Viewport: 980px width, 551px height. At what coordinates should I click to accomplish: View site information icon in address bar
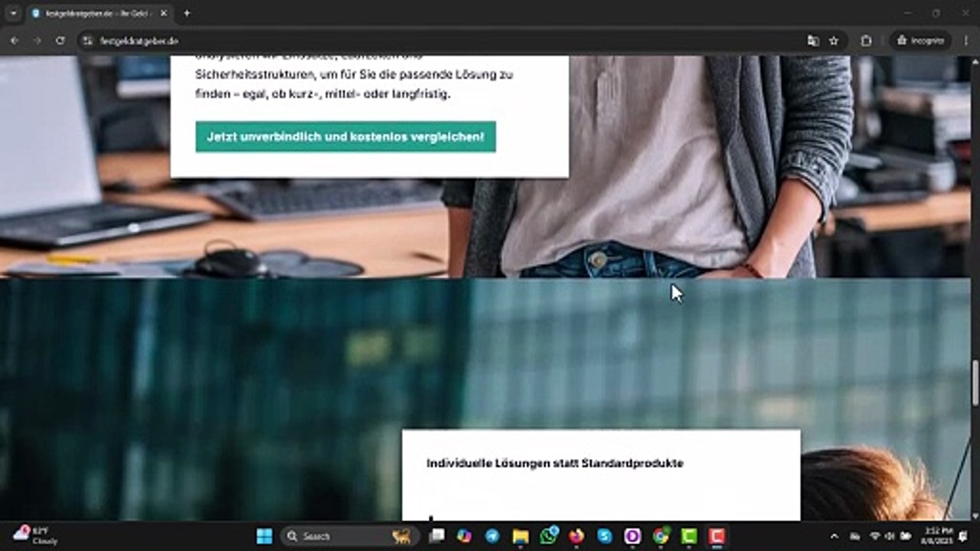click(88, 41)
